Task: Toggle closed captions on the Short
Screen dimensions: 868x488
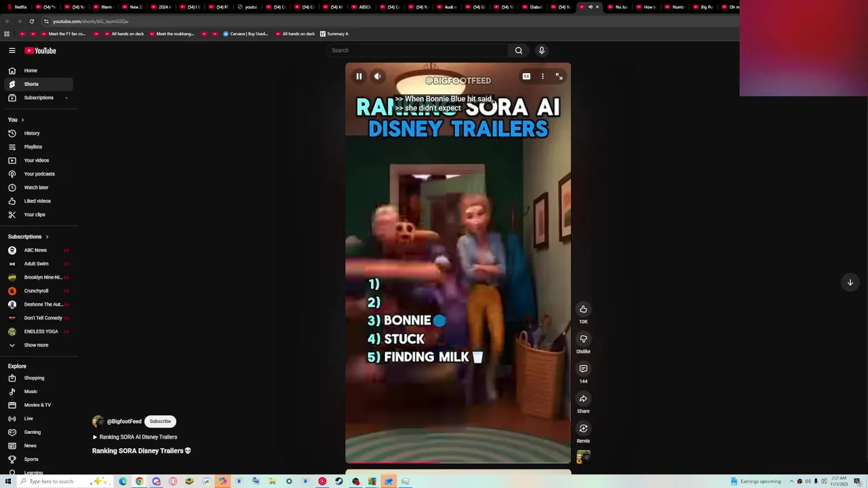Action: [526, 77]
